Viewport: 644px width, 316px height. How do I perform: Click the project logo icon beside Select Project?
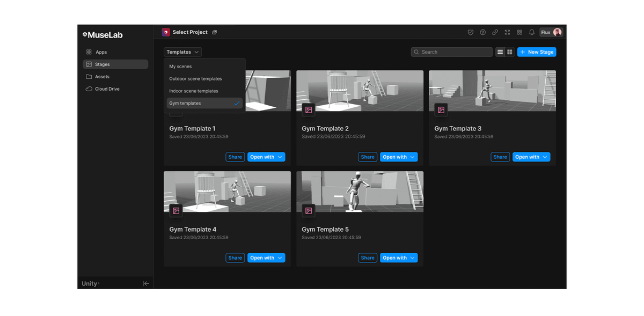pos(166,32)
